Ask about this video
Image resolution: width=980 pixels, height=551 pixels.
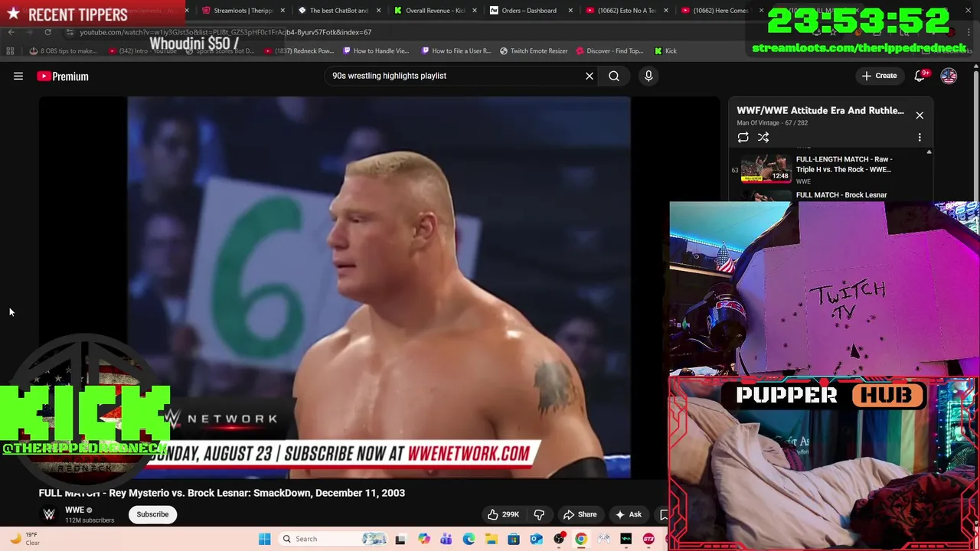pyautogui.click(x=629, y=514)
